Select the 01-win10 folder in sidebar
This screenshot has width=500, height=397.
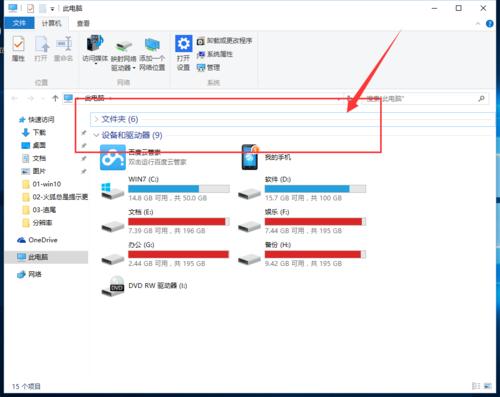41,184
